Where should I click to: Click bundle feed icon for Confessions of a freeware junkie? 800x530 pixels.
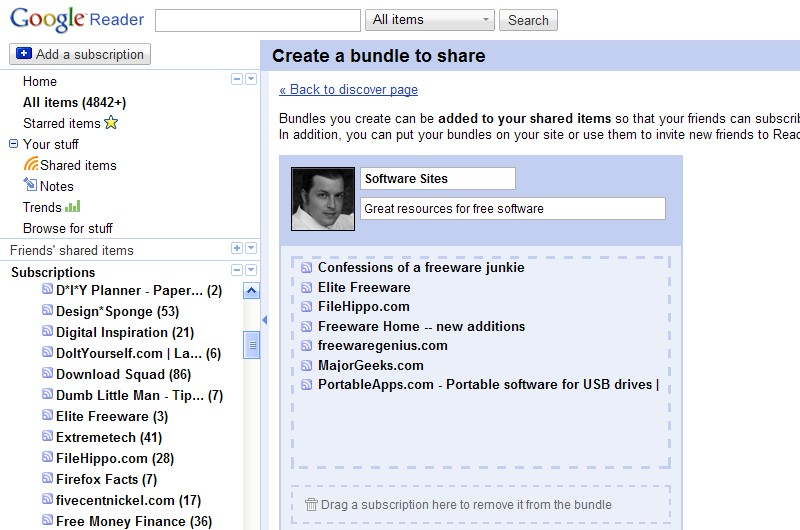[306, 268]
